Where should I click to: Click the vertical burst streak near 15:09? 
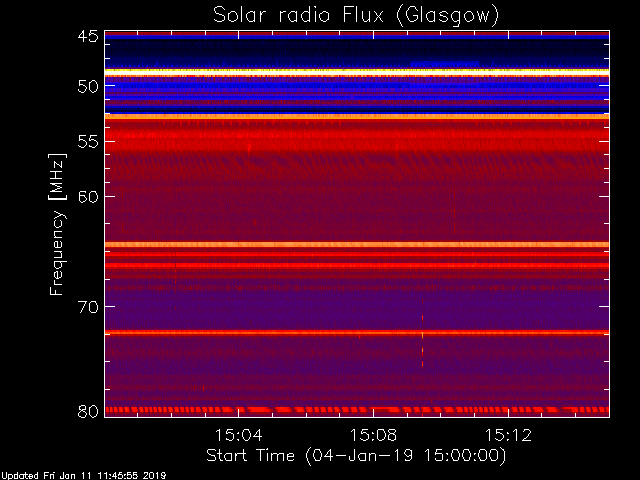(x=422, y=333)
